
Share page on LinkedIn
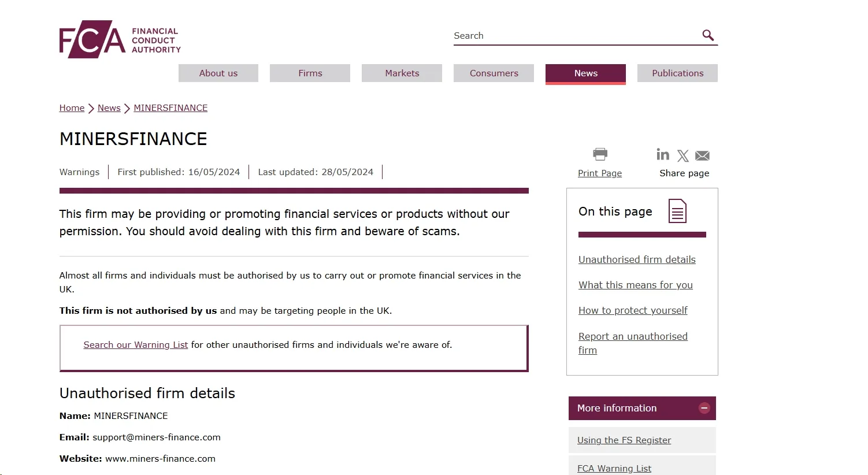point(663,154)
